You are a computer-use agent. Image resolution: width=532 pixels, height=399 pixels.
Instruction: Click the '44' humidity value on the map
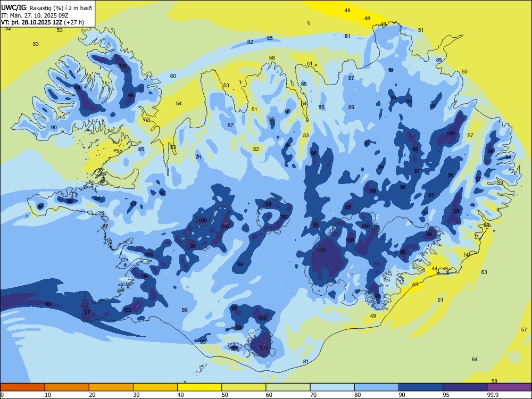435,268
